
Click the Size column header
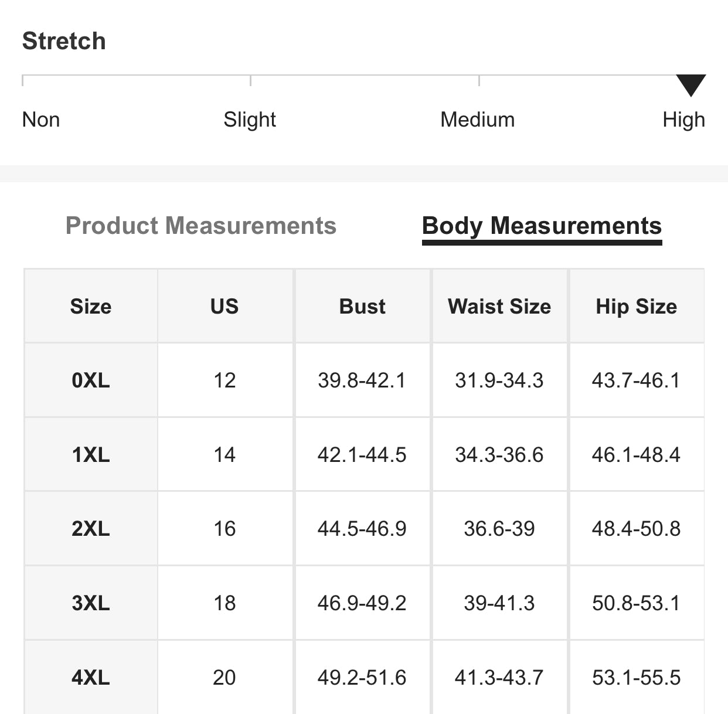point(91,307)
